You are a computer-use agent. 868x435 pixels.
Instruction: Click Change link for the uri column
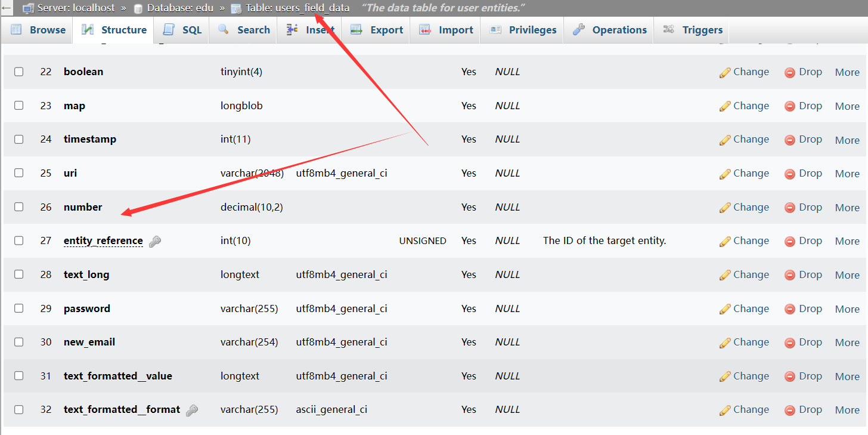pos(745,174)
